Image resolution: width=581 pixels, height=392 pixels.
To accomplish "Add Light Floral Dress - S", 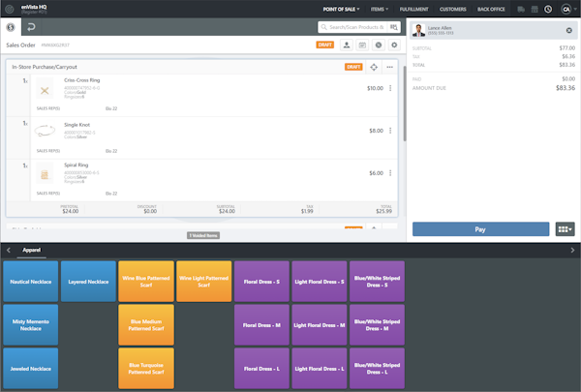I will pos(320,282).
